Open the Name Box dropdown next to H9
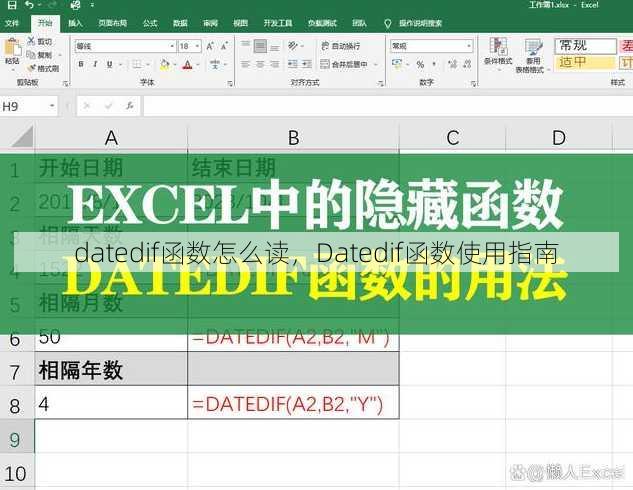This screenshot has width=633, height=490. (x=52, y=106)
